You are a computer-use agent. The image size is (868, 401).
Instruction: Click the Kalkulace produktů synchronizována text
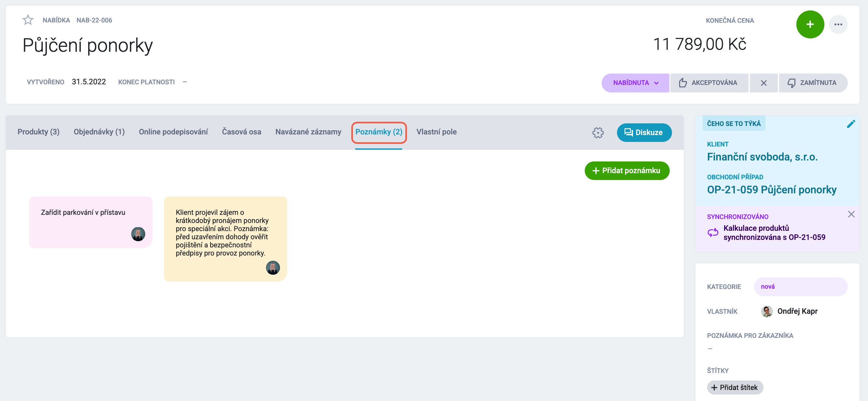(x=774, y=232)
